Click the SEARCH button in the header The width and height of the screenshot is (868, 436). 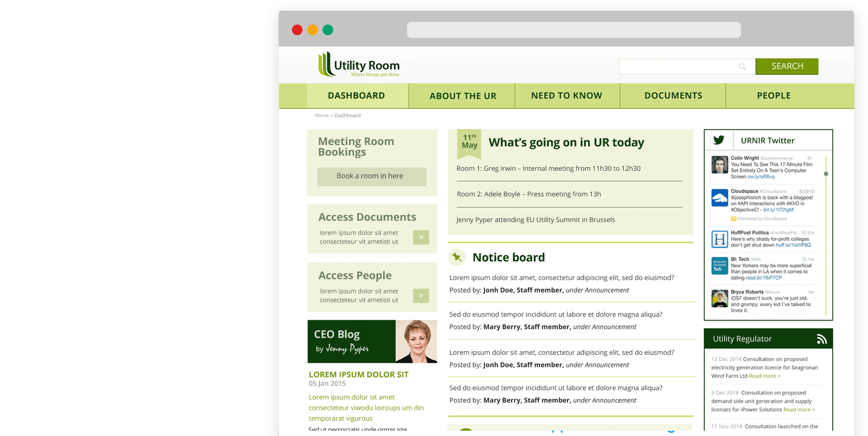787,66
